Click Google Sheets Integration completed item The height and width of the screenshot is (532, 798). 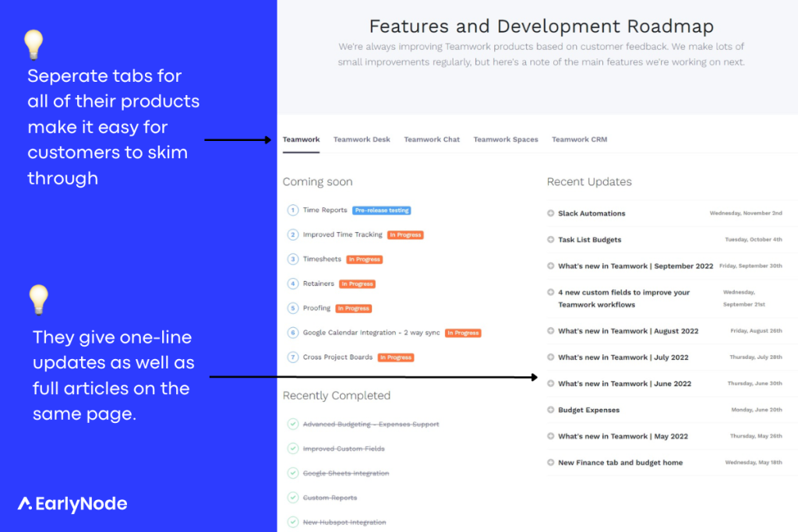[345, 473]
